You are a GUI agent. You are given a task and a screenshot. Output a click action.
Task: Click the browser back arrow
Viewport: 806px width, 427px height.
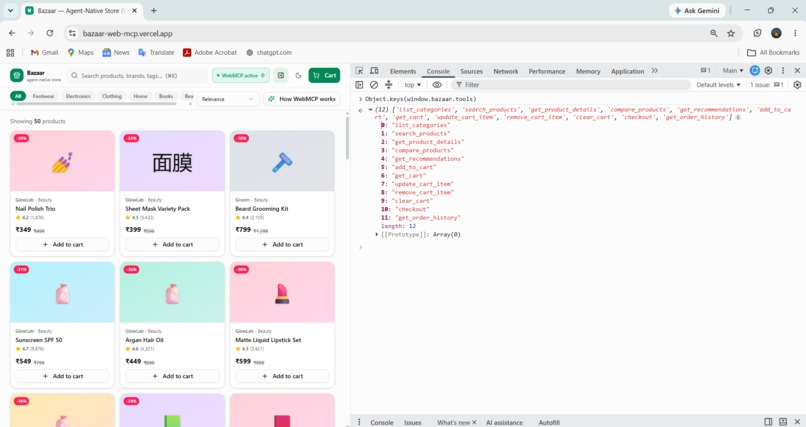[x=12, y=33]
